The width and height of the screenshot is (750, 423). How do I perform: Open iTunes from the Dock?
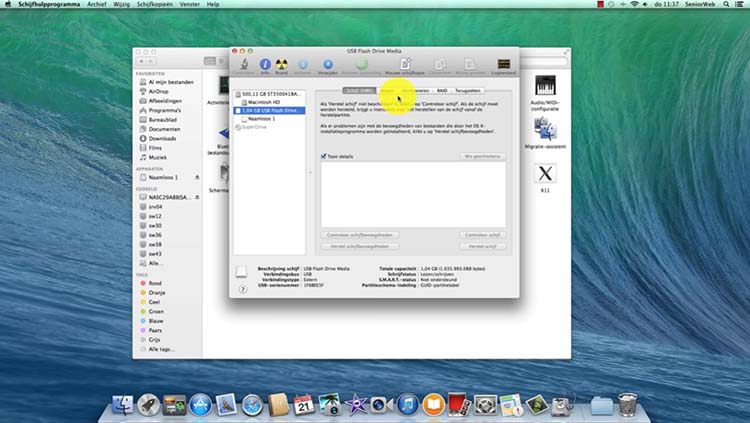(x=408, y=405)
